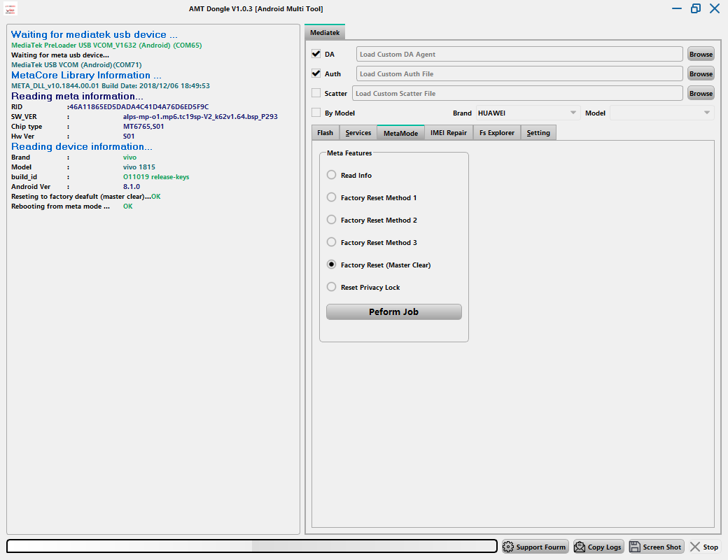Select the Reset Privacy Lock option
The width and height of the screenshot is (728, 560).
(332, 287)
